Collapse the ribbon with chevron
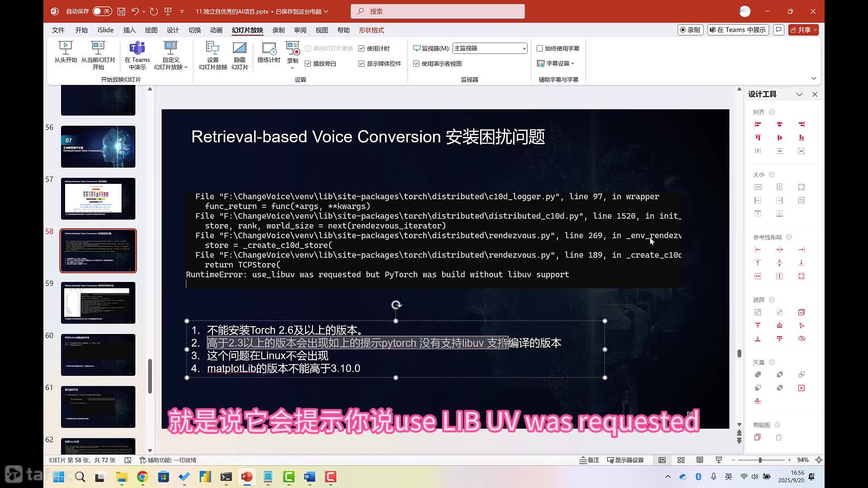868x488 pixels. click(x=814, y=79)
